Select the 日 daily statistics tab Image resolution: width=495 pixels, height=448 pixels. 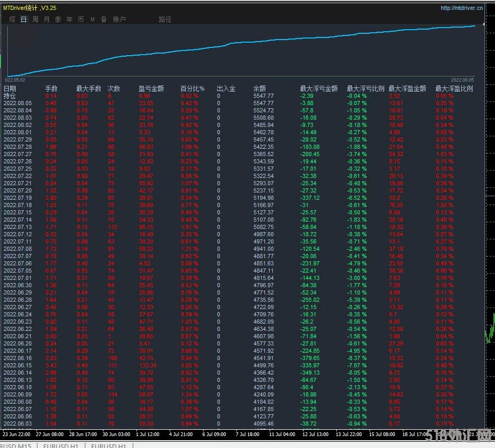point(23,19)
